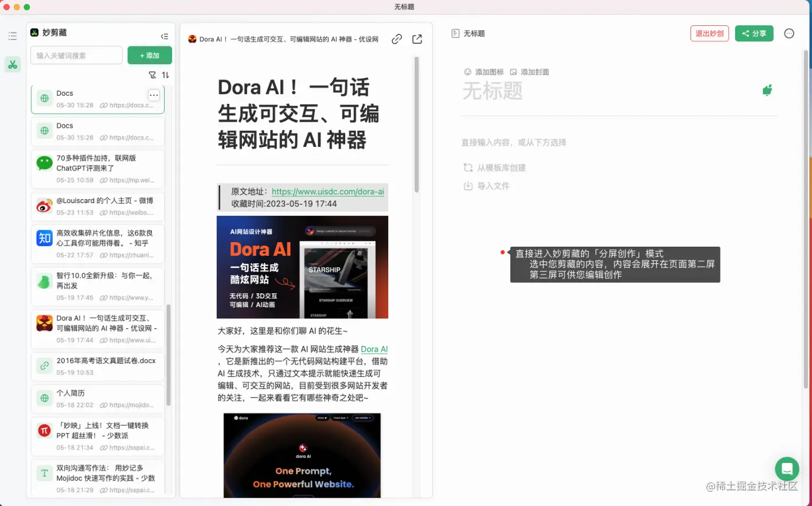Open the filter icon above clip list
Viewport: 812px width, 506px height.
click(x=153, y=75)
